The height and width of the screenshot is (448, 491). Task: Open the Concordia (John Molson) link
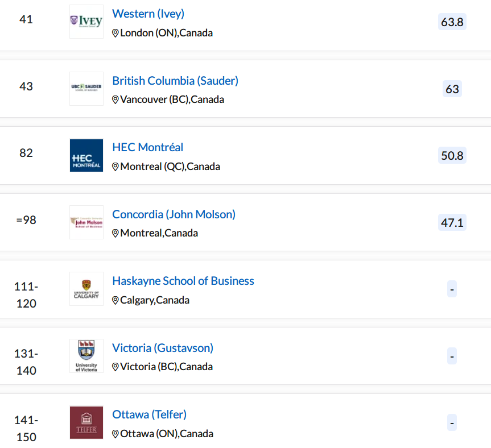tap(174, 214)
